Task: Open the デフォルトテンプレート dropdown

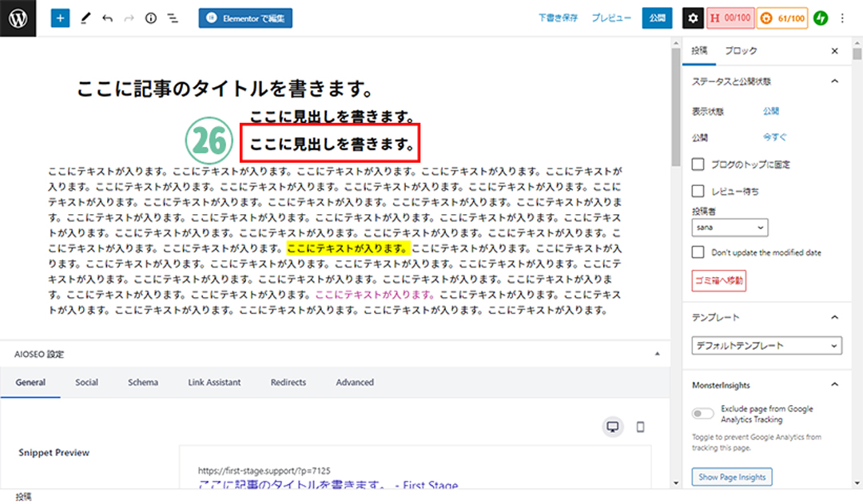Action: (766, 346)
